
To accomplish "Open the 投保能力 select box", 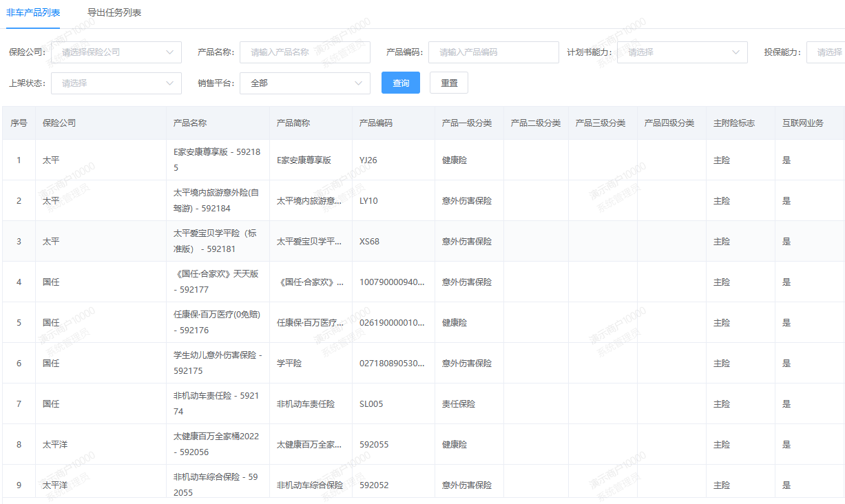I will [x=826, y=52].
